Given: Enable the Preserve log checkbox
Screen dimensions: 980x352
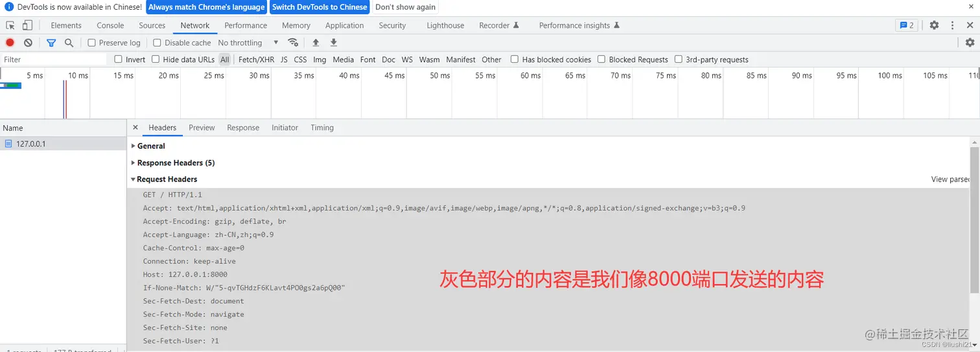Looking at the screenshot, I should (x=91, y=43).
